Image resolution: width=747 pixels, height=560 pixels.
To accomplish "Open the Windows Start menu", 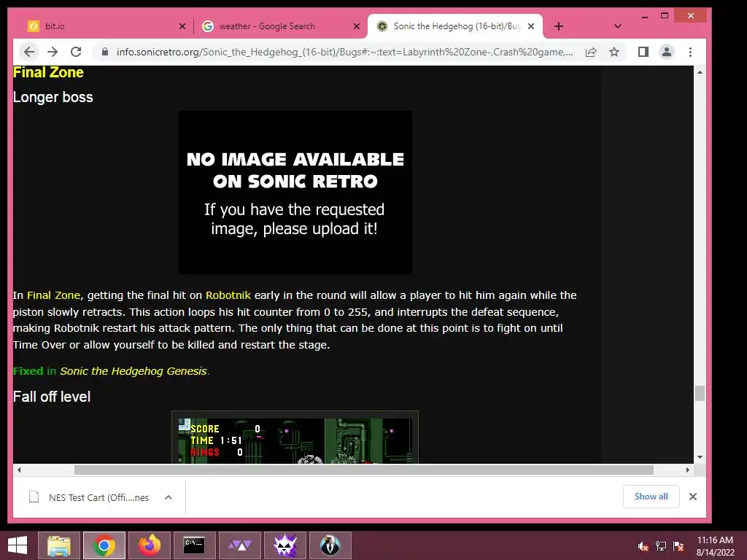I will [18, 545].
